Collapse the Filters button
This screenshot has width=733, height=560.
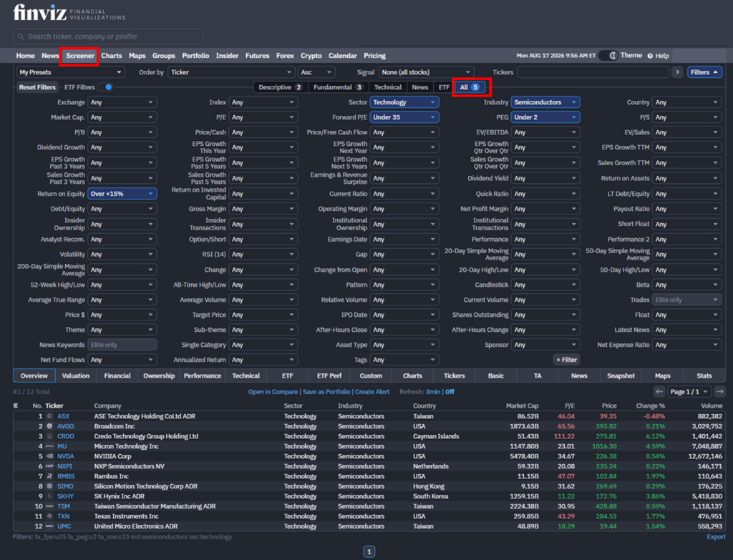704,72
